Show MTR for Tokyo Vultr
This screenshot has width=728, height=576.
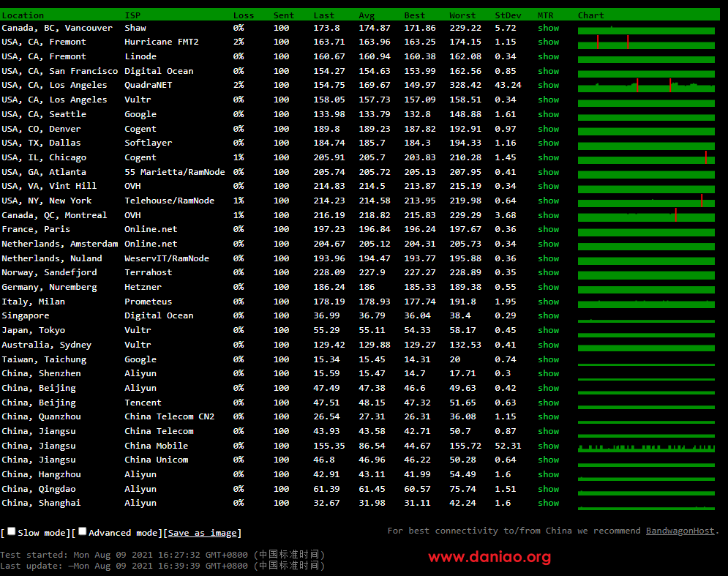pyautogui.click(x=548, y=330)
